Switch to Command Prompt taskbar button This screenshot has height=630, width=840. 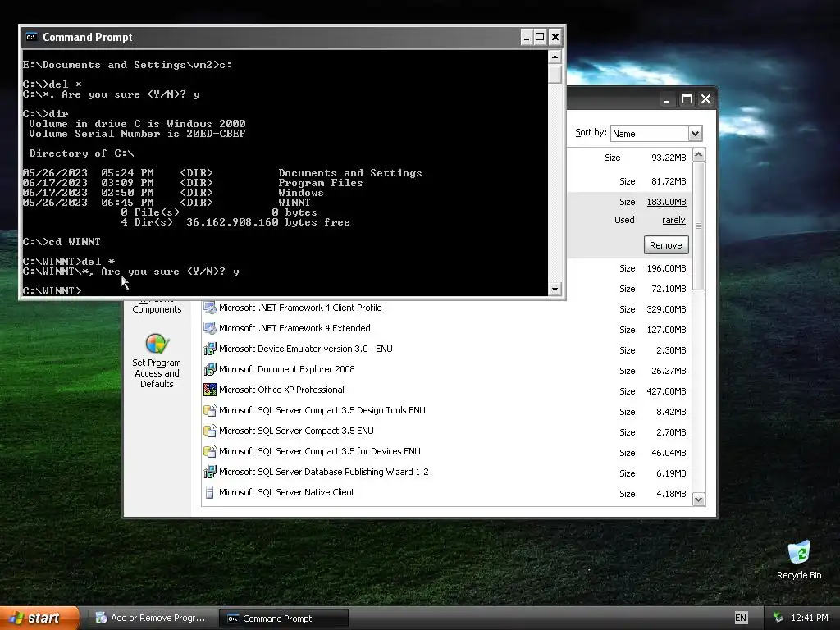pos(284,619)
